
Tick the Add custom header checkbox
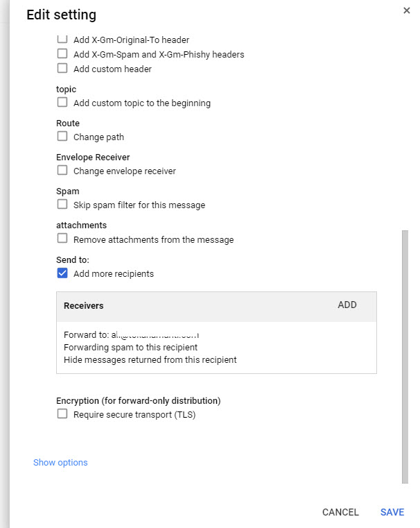coord(62,68)
